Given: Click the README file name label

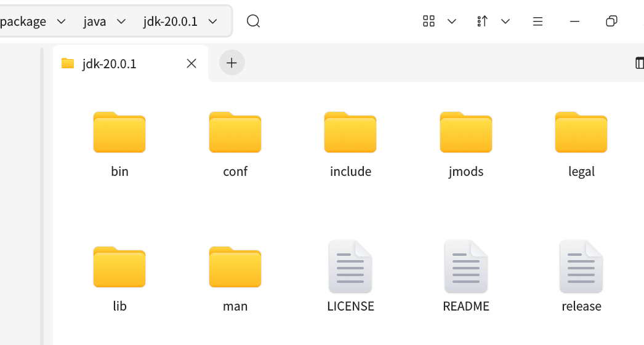Looking at the screenshot, I should 465,306.
